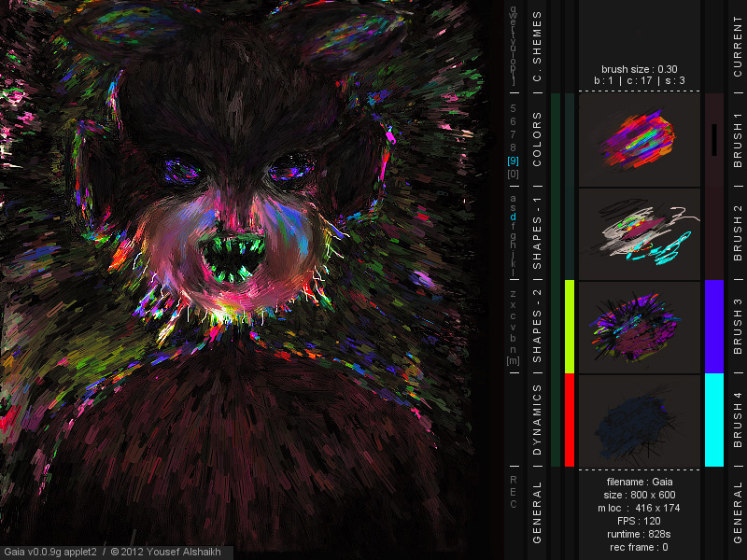747x560 pixels.
Task: Click the 'FPS : 120' text
Action: [639, 521]
